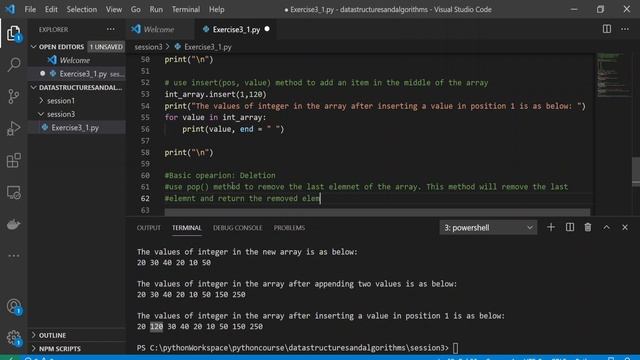640x360 pixels.
Task: Open the Help menu
Action: [217, 9]
